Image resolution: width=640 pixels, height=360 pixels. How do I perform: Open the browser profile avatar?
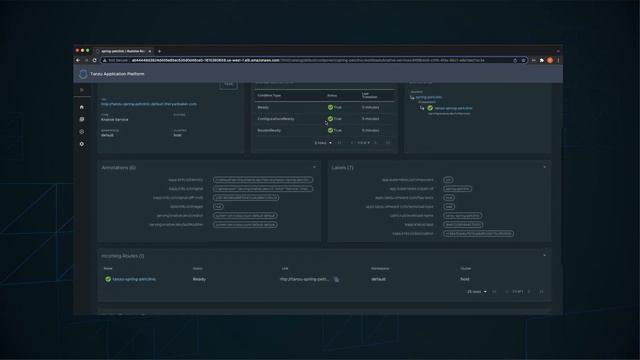click(x=550, y=60)
